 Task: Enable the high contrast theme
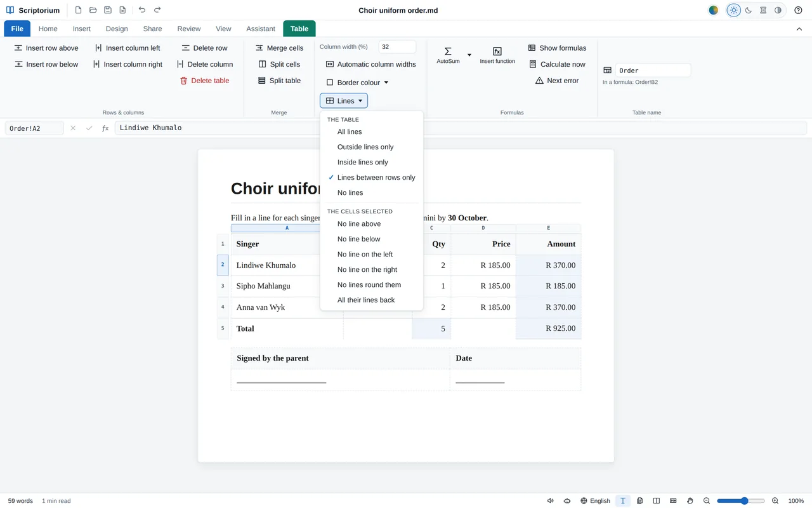pos(778,10)
